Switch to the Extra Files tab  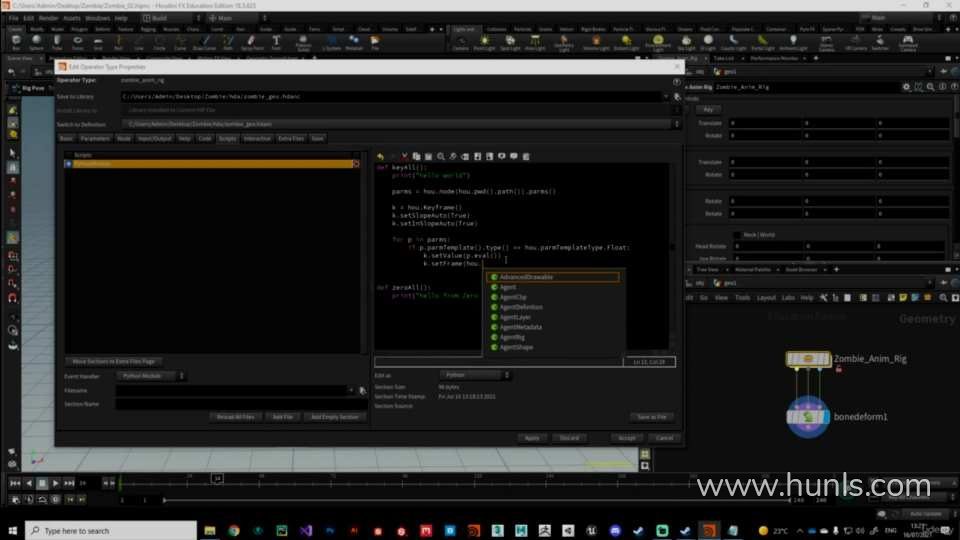coord(291,139)
